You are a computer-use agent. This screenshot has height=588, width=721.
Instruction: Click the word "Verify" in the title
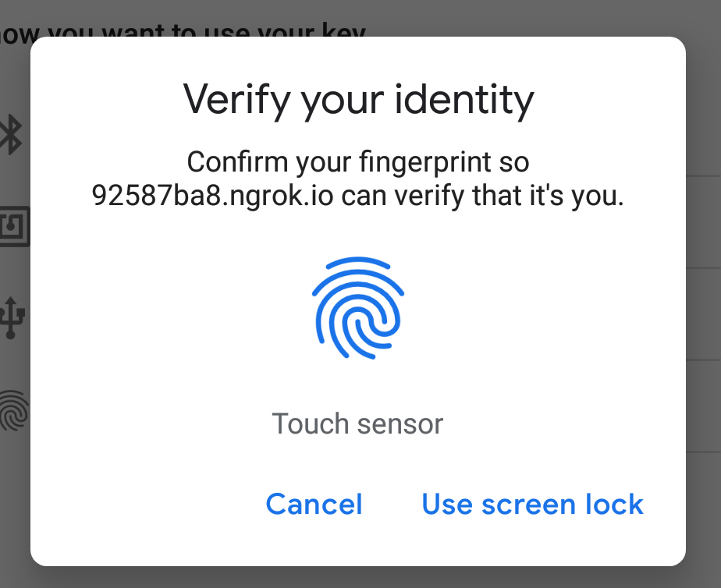pyautogui.click(x=228, y=99)
